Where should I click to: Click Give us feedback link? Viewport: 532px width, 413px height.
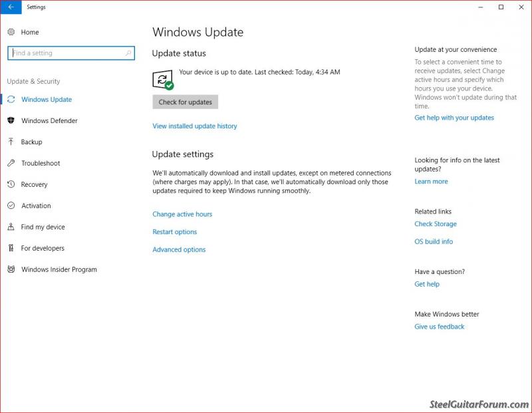pos(440,327)
